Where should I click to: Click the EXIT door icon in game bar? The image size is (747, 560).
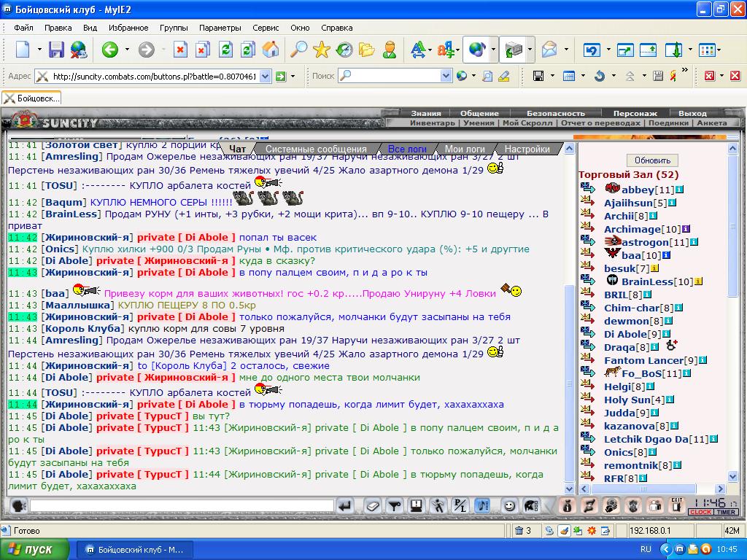676,506
